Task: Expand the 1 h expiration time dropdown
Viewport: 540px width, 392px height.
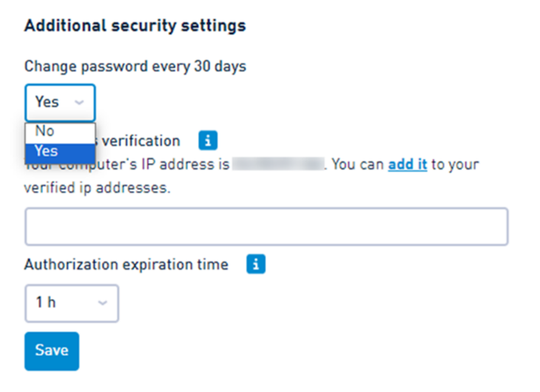Action: (x=72, y=303)
